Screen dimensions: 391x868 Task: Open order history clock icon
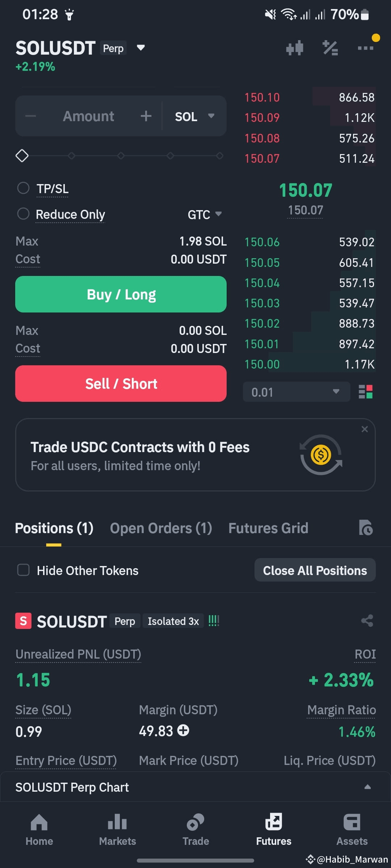click(x=366, y=528)
